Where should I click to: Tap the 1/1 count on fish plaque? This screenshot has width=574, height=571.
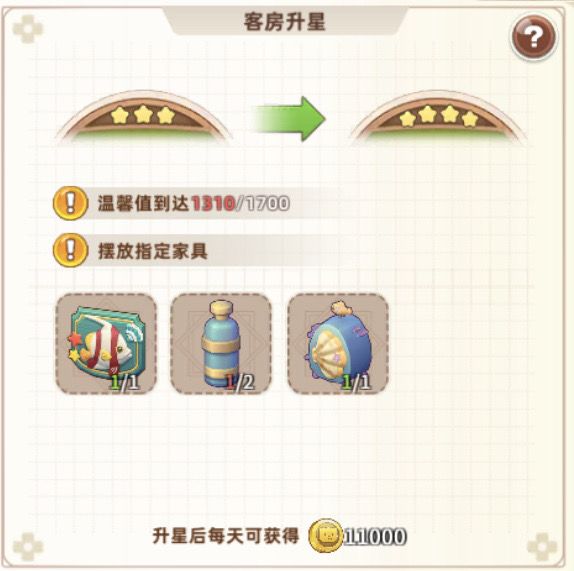[125, 382]
